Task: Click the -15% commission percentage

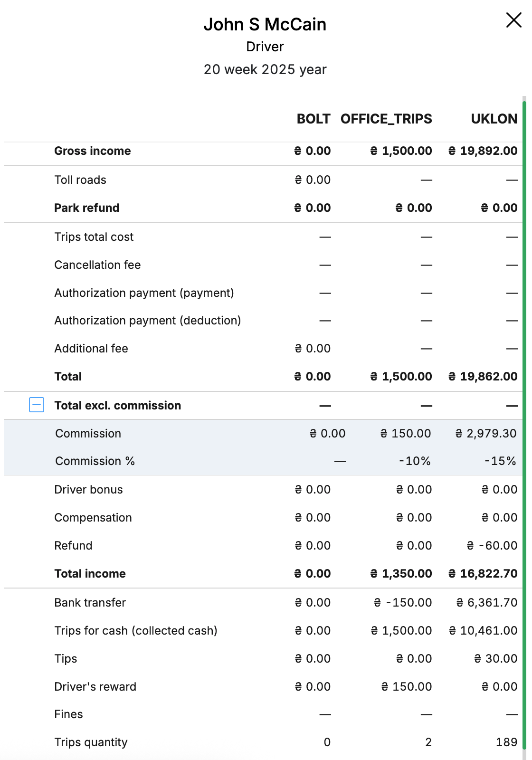Action: coord(500,461)
